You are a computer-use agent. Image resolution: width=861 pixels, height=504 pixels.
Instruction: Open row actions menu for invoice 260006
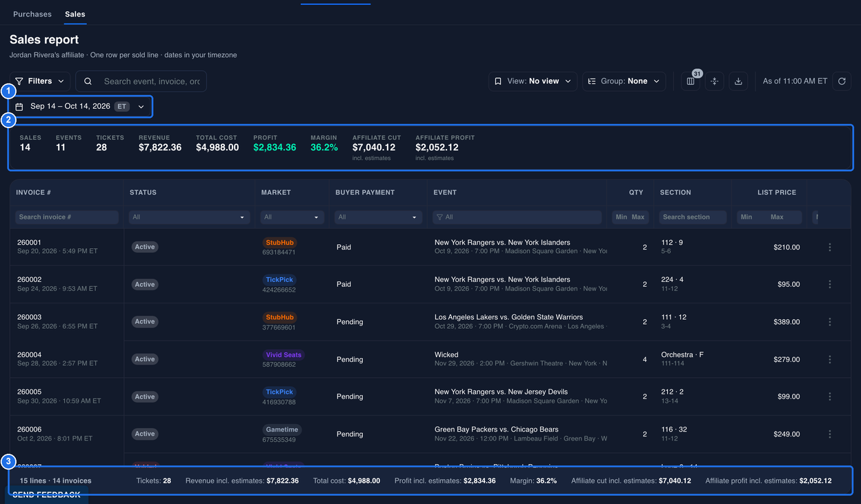[x=829, y=434]
